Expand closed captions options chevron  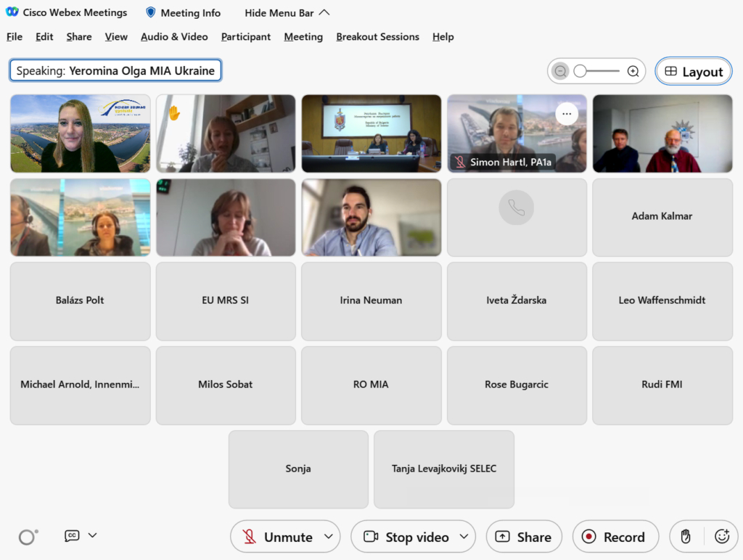pos(92,535)
